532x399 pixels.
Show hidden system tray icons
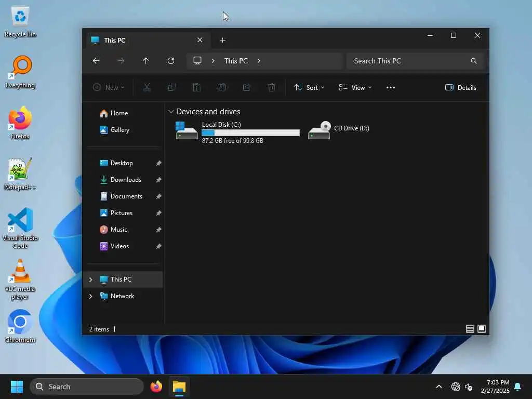point(438,387)
